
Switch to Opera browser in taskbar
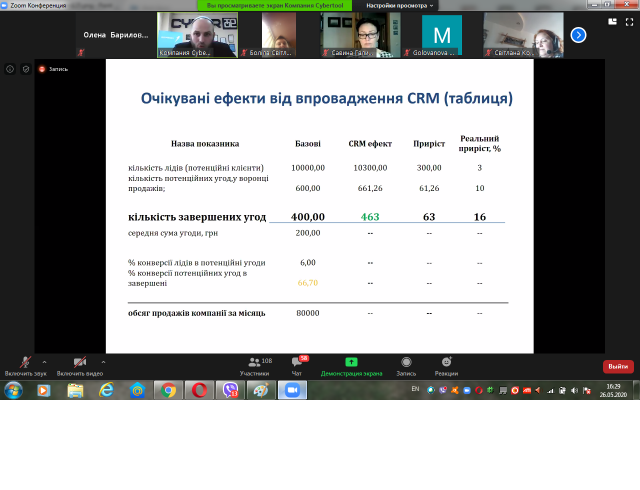pyautogui.click(x=199, y=390)
